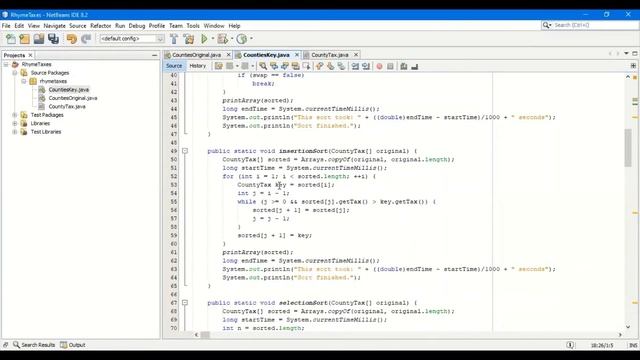640x360 pixels.
Task: Switch to CountyTax.java tab
Action: tap(329, 55)
